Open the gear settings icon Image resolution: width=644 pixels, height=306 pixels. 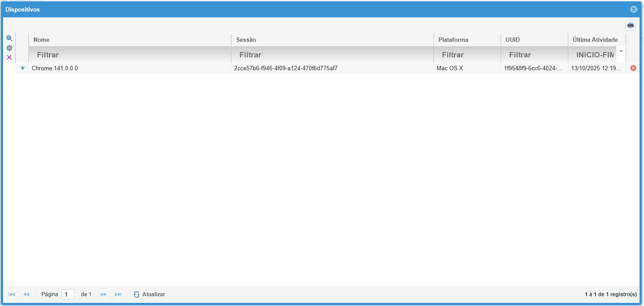tap(9, 48)
